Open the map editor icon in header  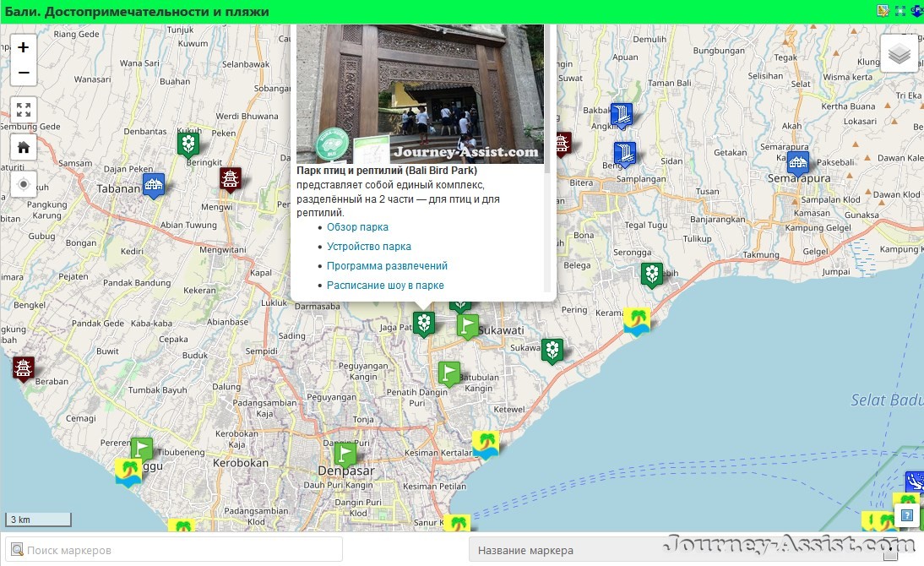point(882,11)
